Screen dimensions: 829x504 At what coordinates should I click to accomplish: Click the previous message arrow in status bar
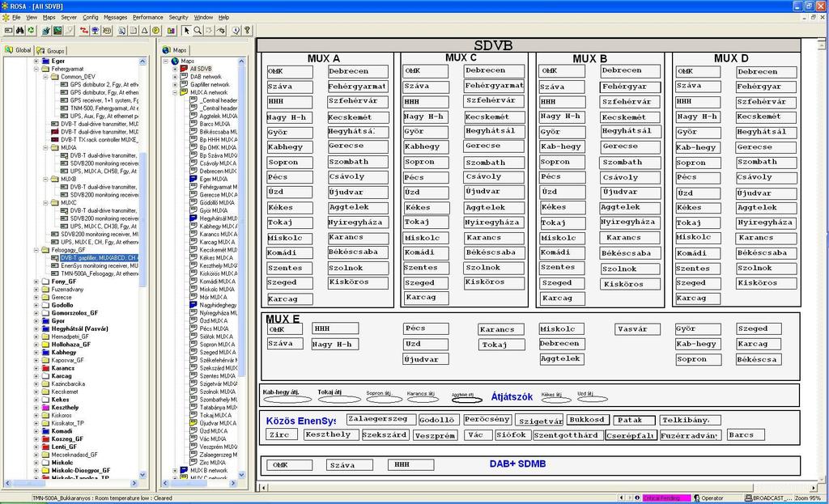[x=621, y=498]
